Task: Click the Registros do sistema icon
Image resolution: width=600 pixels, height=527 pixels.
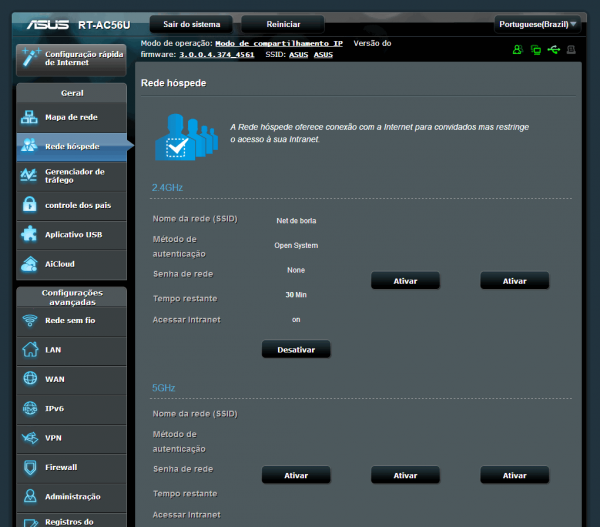Action: point(30,523)
